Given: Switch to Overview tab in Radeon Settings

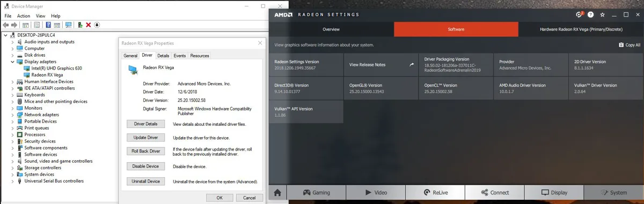Looking at the screenshot, I should coord(331,29).
